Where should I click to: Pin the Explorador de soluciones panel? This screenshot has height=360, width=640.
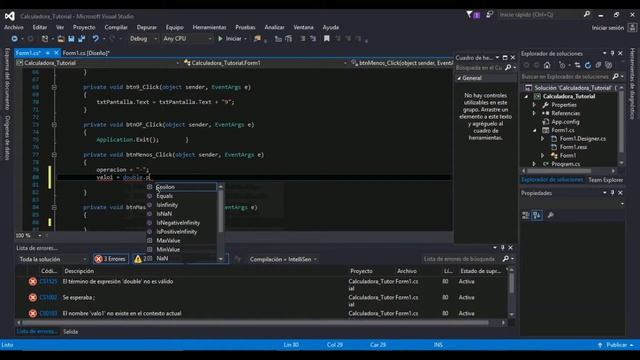click(612, 53)
